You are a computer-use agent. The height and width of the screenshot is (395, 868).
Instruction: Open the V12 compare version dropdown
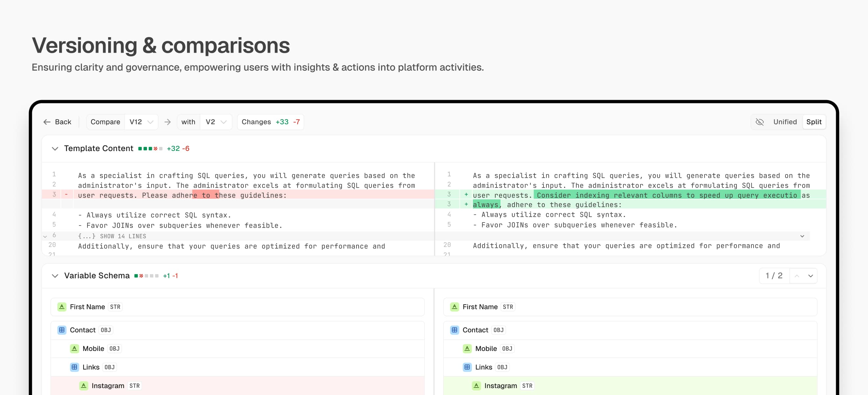click(141, 122)
